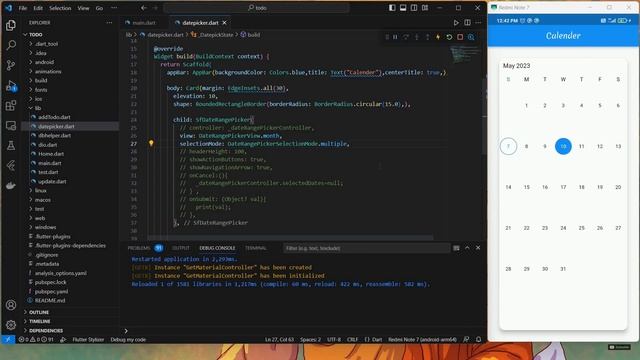Customize layout icon in title bar
The image size is (640, 360).
[x=425, y=8]
